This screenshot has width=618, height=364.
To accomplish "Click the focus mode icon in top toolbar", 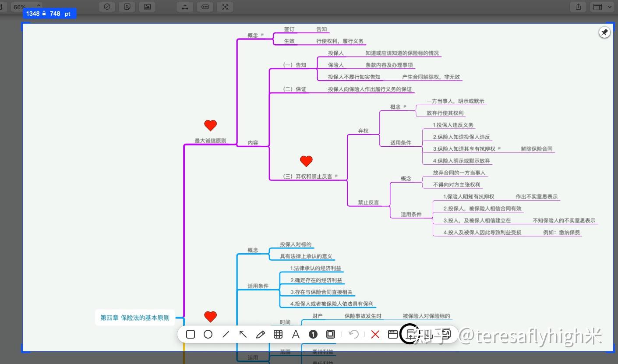I will (225, 7).
